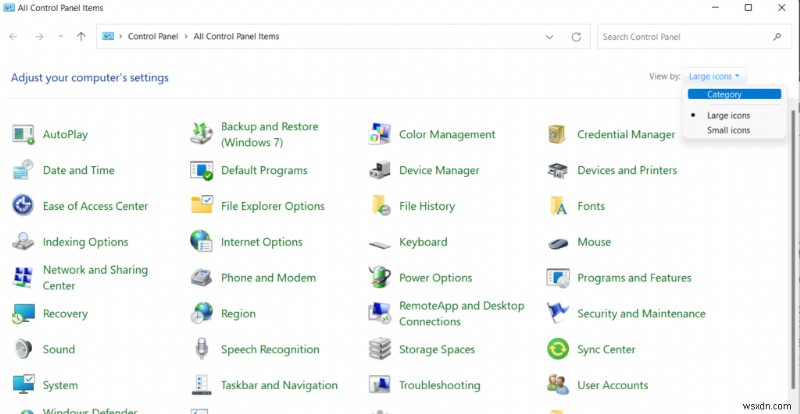Click the Speech Recognition microphone icon
Screen dimensions: 800x414
pos(202,349)
